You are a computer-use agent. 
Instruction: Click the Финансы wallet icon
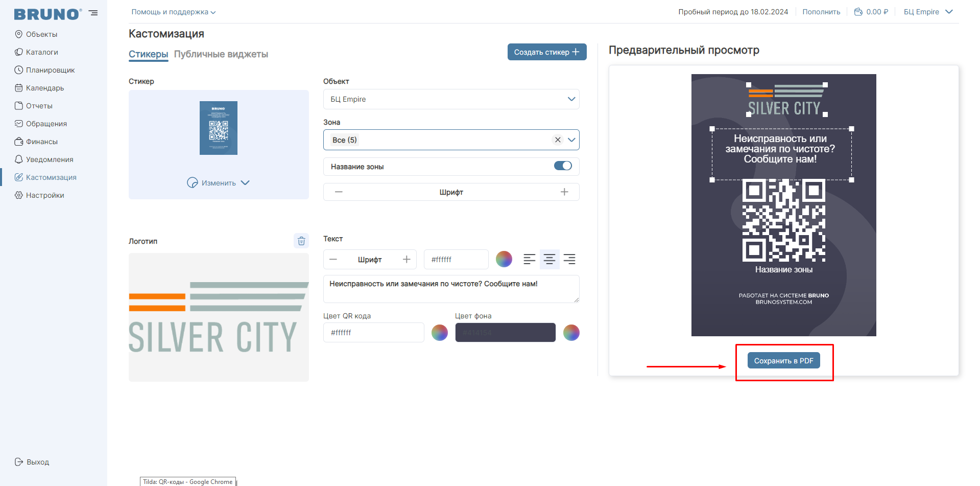click(19, 142)
